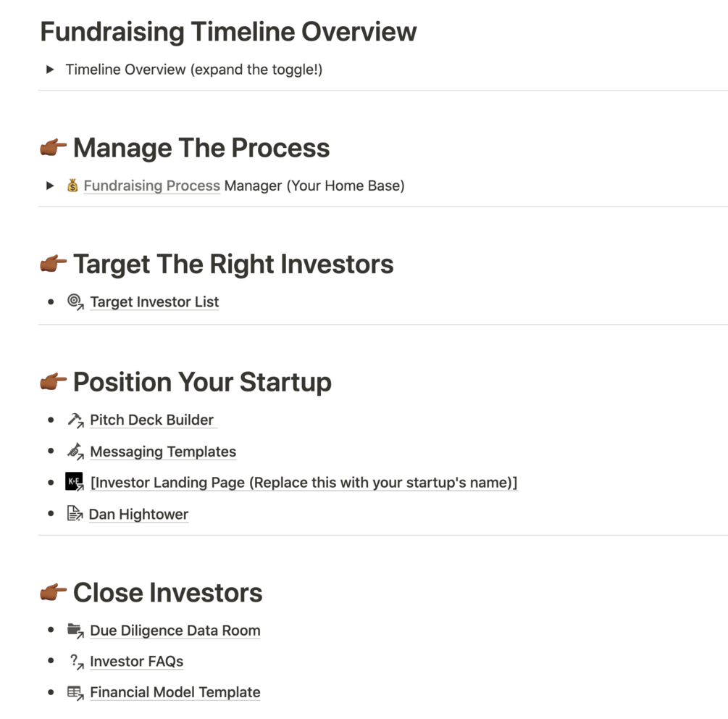Click the folder icon beside Due Diligence Data Room

[x=75, y=630]
